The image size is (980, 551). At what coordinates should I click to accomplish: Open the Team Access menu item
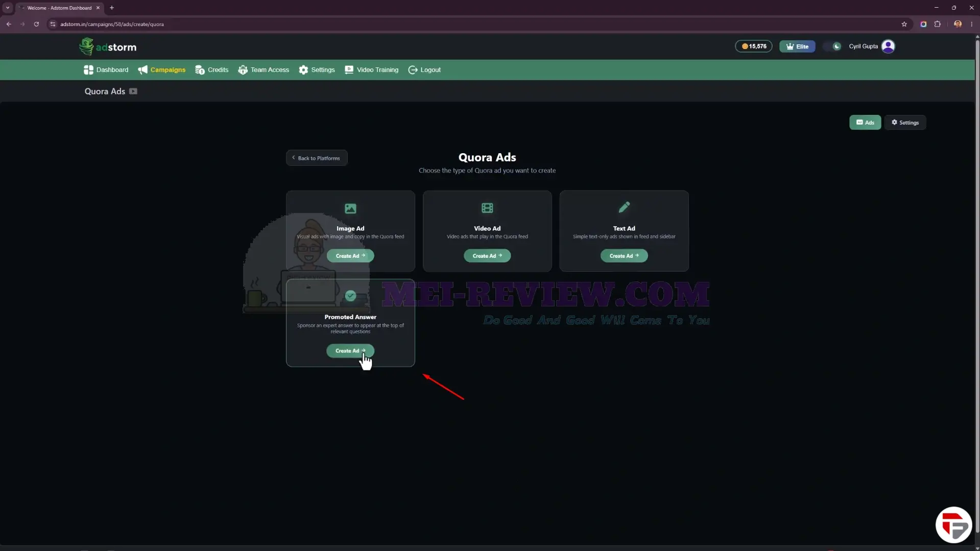pyautogui.click(x=264, y=70)
